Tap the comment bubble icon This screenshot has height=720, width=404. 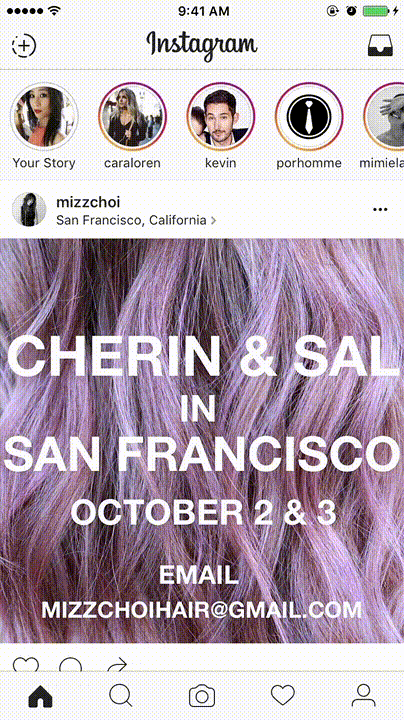[71, 664]
